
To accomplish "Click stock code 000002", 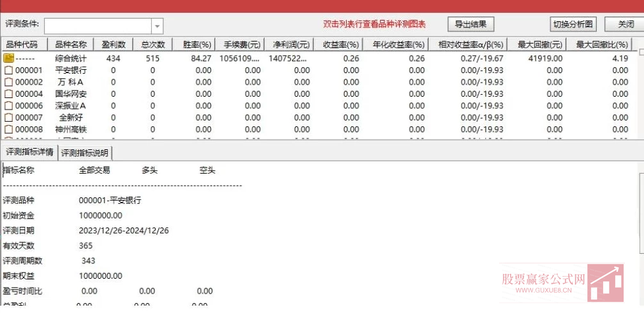I will [29, 82].
